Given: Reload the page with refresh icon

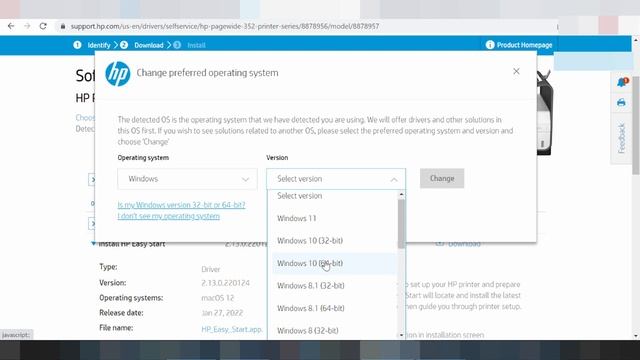Looking at the screenshot, I should point(43,26).
